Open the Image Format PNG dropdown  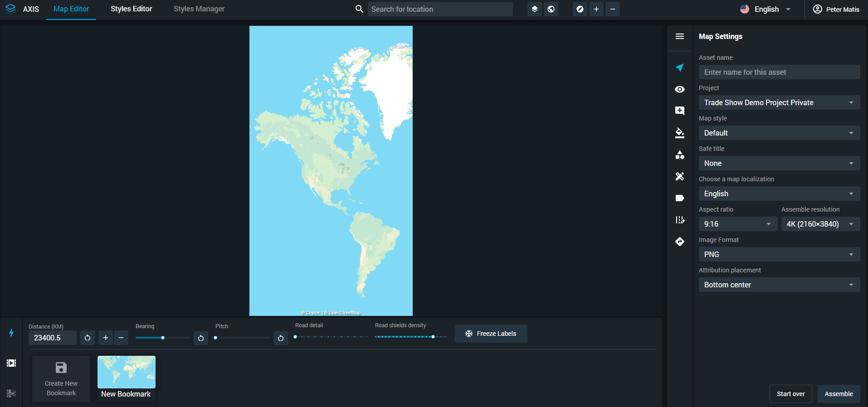click(779, 254)
